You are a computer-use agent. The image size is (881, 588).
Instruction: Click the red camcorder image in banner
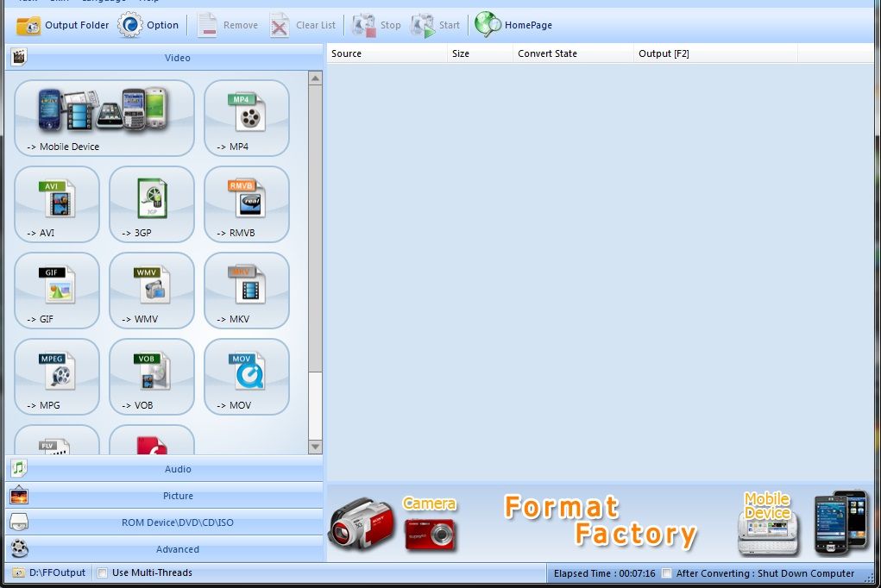(361, 524)
